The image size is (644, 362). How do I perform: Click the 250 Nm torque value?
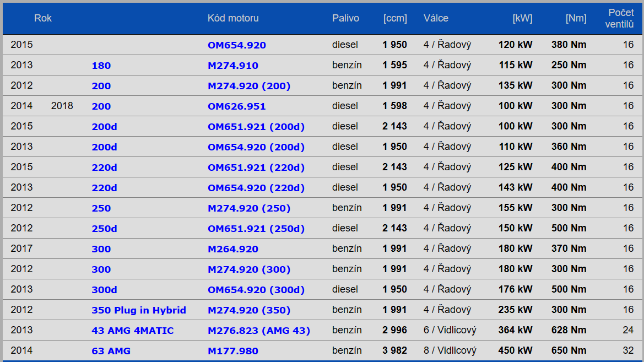tap(569, 65)
